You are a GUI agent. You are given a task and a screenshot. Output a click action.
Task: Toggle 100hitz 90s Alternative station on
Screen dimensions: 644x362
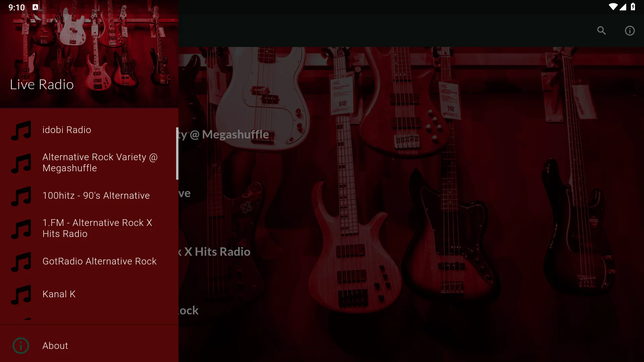pyautogui.click(x=89, y=195)
